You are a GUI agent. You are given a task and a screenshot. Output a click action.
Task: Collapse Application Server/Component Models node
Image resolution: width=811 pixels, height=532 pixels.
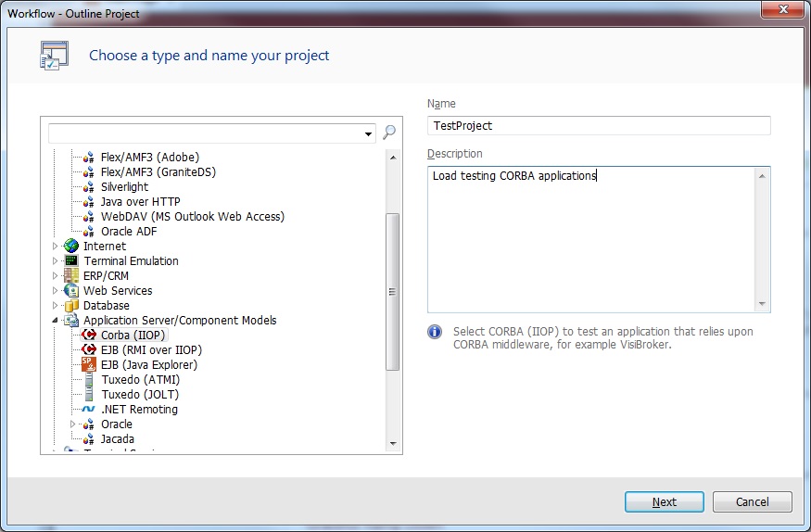(x=56, y=321)
